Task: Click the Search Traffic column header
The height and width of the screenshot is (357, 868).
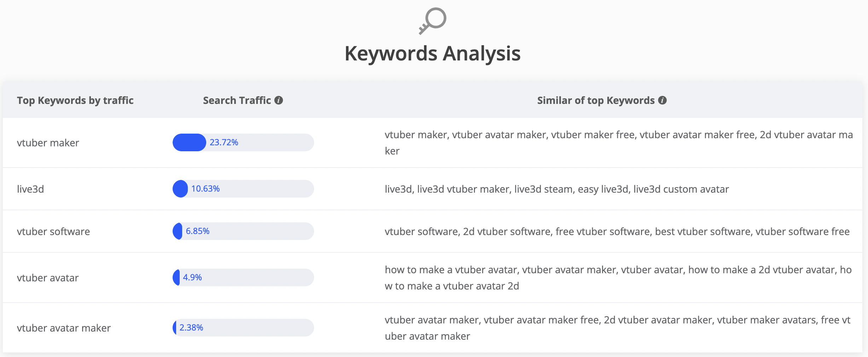Action: [x=237, y=100]
